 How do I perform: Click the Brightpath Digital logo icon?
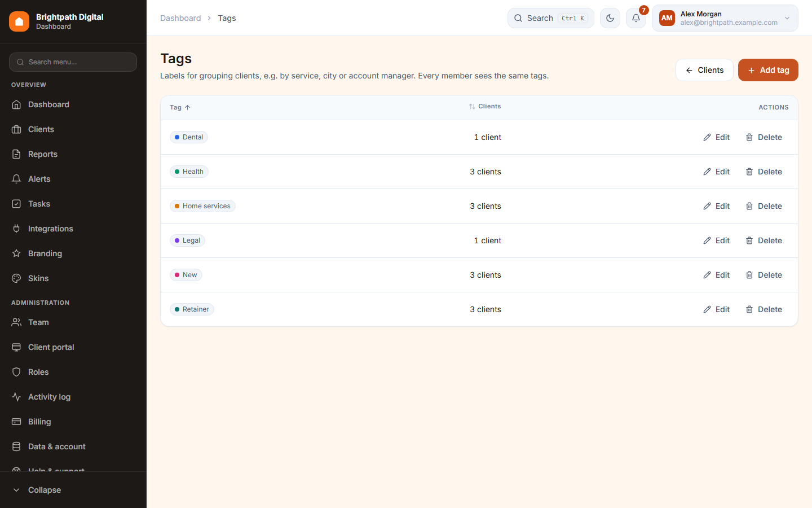19,21
